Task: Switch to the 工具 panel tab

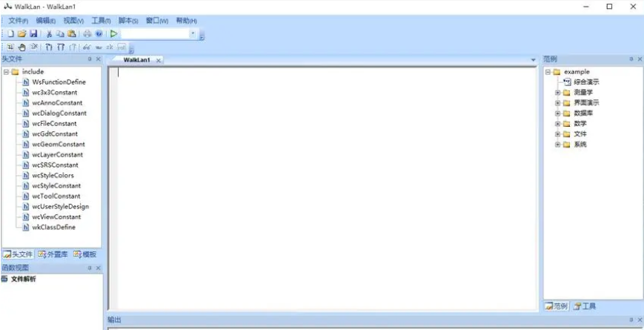Action: pyautogui.click(x=585, y=306)
